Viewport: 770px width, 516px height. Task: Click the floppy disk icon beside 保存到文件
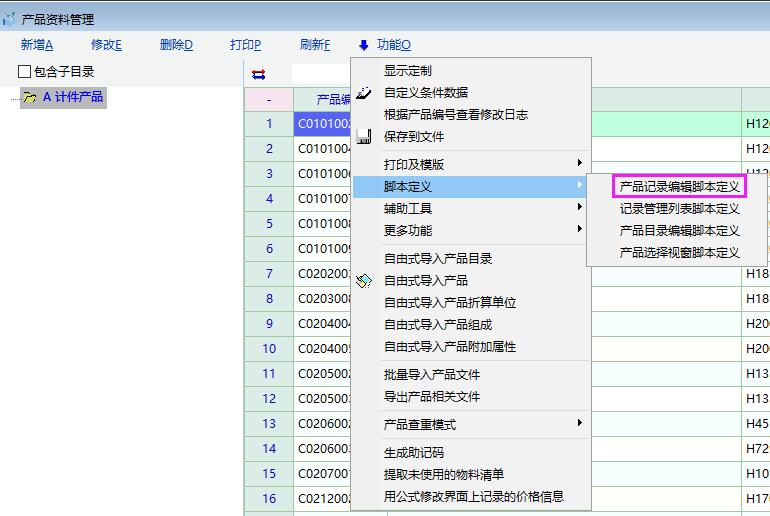[364, 137]
